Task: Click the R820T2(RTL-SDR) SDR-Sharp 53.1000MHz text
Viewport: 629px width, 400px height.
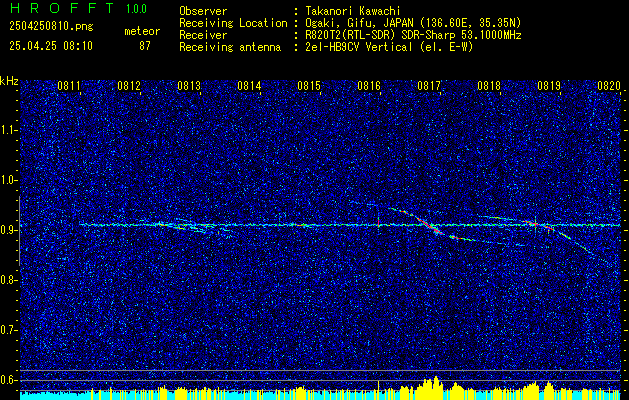Action: click(413, 35)
